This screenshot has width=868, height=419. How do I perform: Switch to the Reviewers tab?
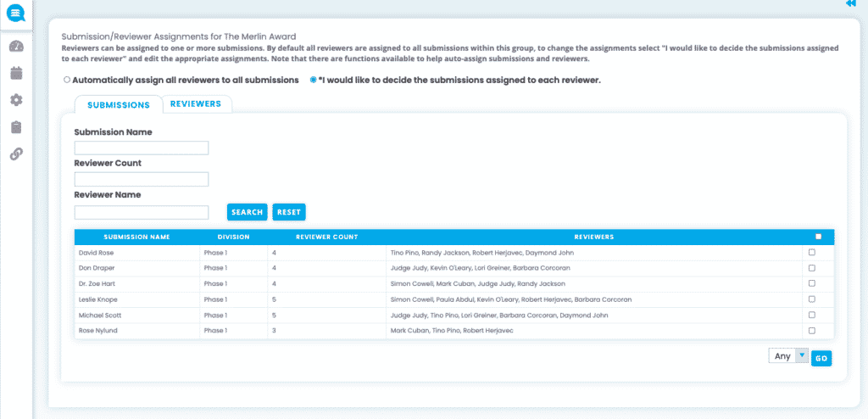tap(196, 103)
